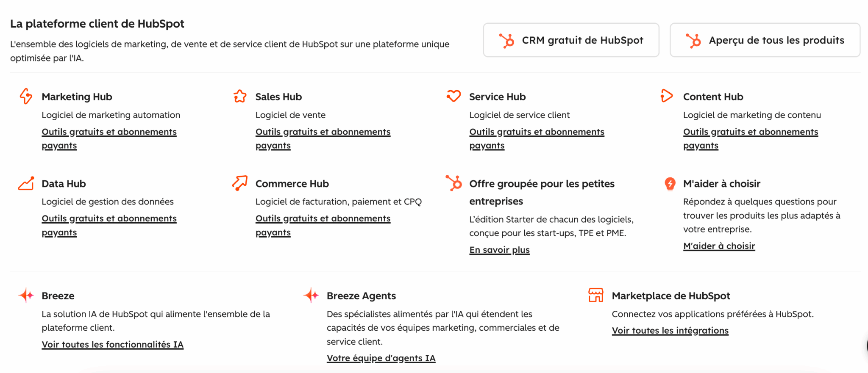The width and height of the screenshot is (868, 373).
Task: Open Voir toutes les intégrations link
Action: tap(670, 331)
